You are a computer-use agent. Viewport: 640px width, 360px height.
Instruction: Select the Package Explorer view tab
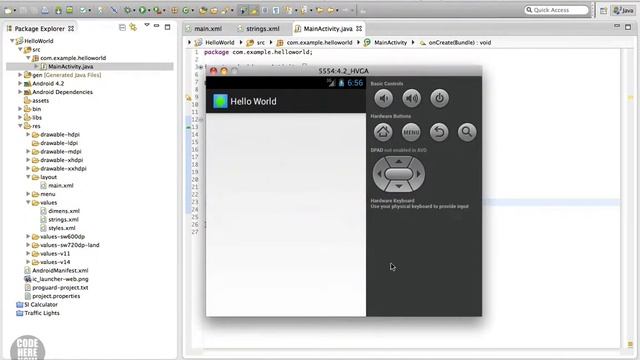coord(40,29)
